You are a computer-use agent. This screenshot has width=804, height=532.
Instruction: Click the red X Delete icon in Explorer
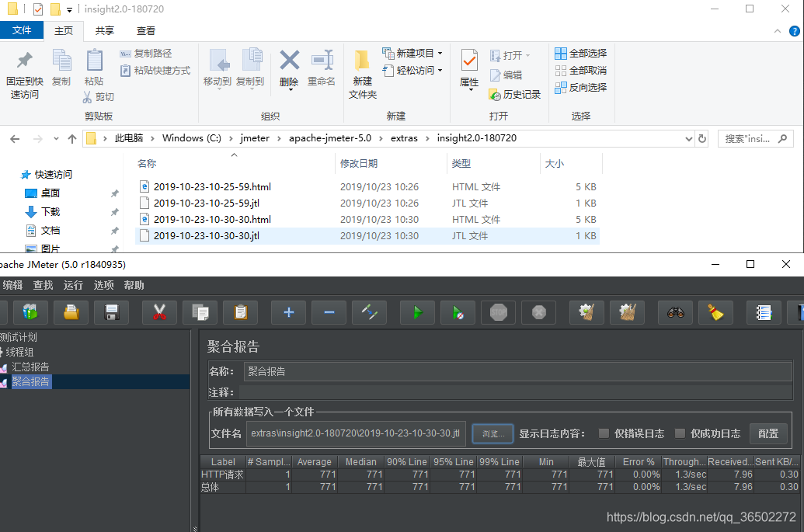pos(289,69)
